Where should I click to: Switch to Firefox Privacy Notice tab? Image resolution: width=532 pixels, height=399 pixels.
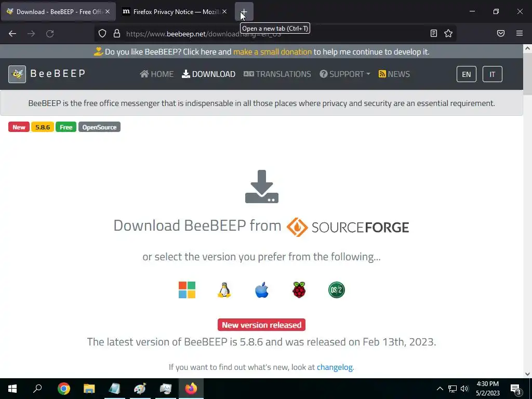coord(175,11)
